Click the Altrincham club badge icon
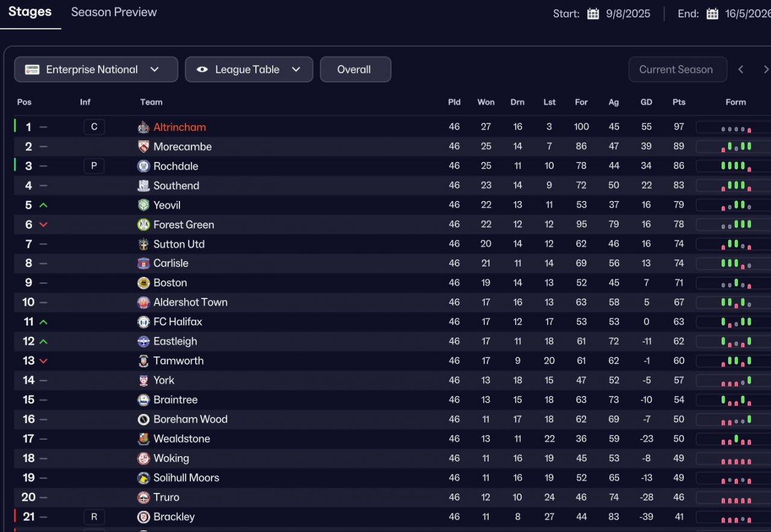The width and height of the screenshot is (771, 532). (x=143, y=127)
